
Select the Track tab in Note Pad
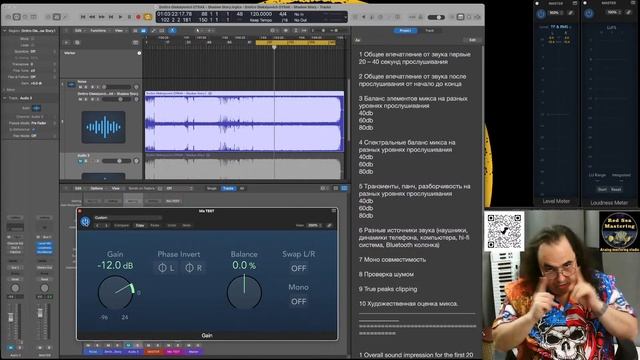429,31
